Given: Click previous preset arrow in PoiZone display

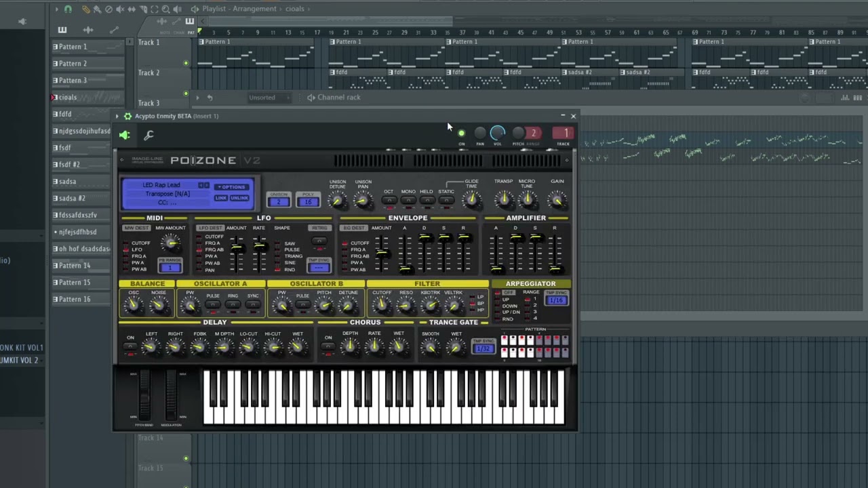Looking at the screenshot, I should (201, 185).
